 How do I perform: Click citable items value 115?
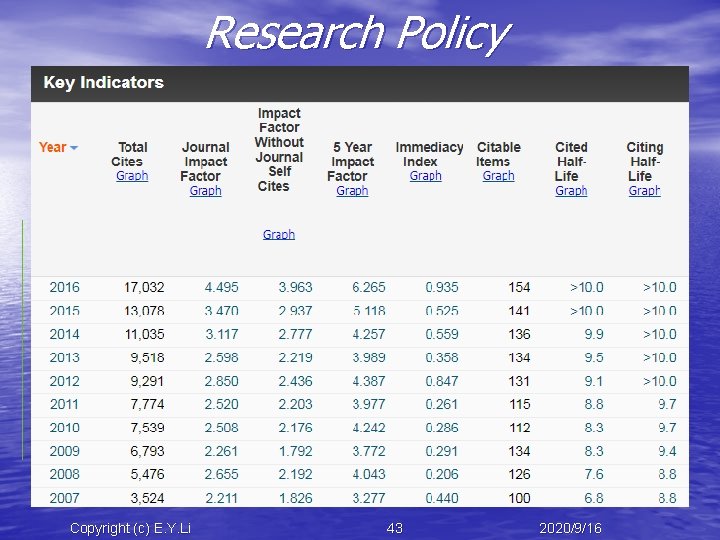519,405
